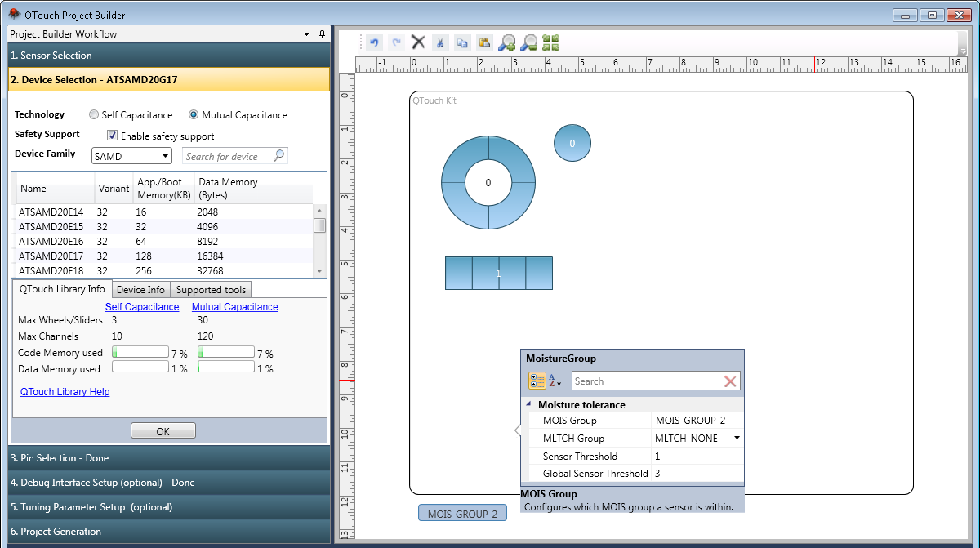Image resolution: width=980 pixels, height=548 pixels.
Task: Expand step 4 Debug Interface Setup
Action: click(168, 483)
